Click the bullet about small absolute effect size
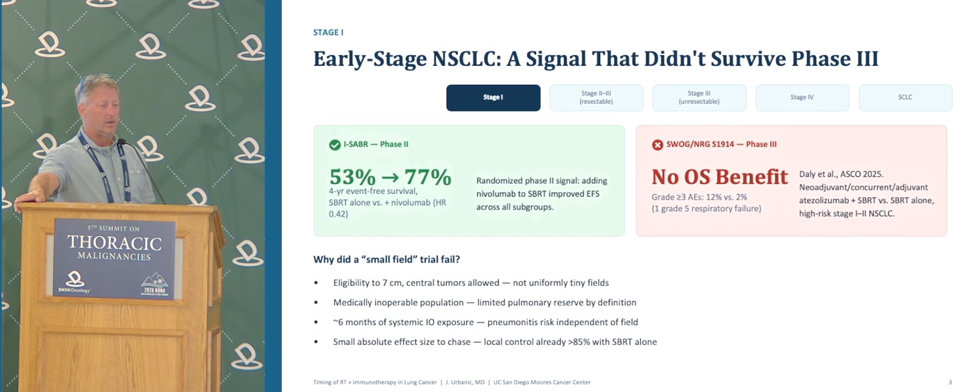980x392 pixels. tap(495, 342)
